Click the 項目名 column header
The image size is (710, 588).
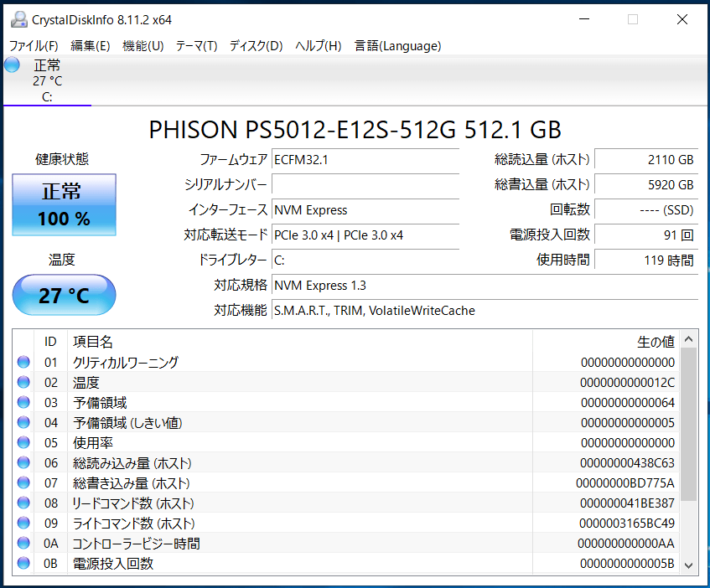click(300, 342)
